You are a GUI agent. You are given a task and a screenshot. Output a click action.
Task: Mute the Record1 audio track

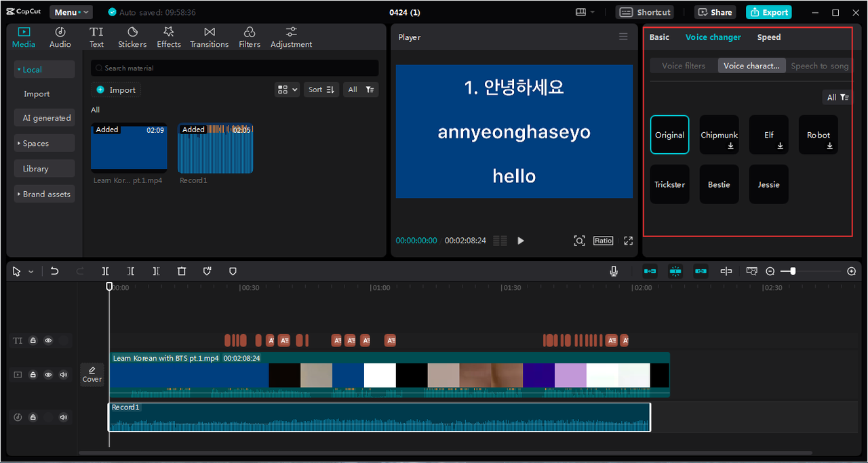coord(64,418)
